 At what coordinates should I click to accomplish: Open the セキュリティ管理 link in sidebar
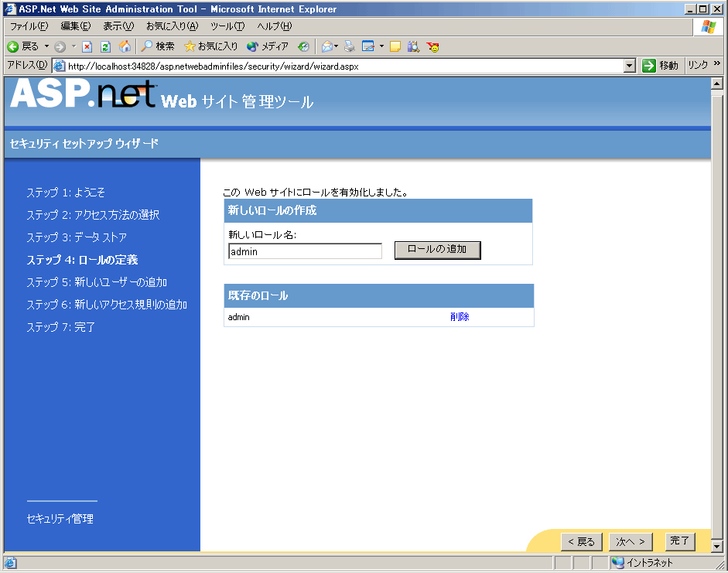(x=60, y=519)
